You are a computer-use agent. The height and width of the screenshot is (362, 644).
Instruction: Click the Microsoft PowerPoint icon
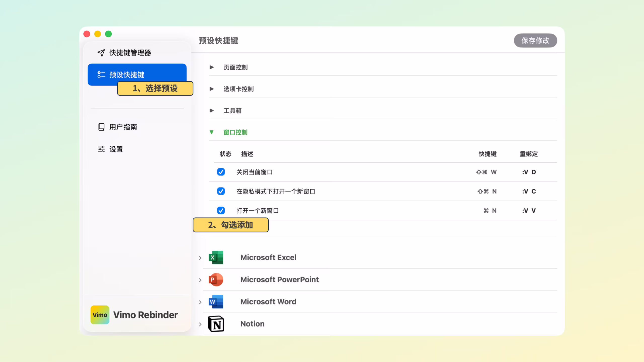(216, 280)
